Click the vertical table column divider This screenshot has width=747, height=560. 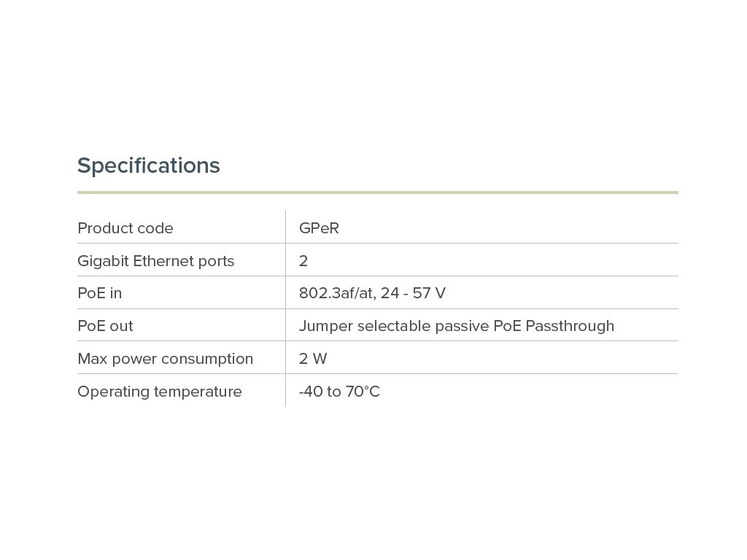tap(285, 308)
